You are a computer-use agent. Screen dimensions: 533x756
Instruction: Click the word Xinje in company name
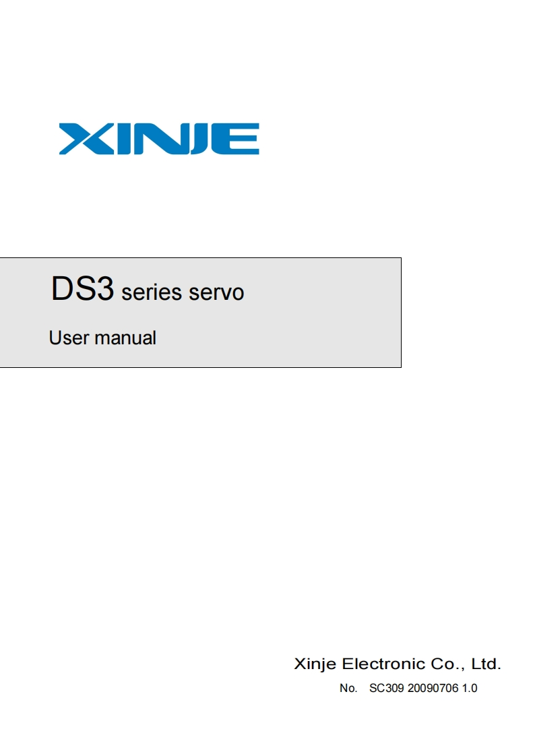(x=315, y=664)
